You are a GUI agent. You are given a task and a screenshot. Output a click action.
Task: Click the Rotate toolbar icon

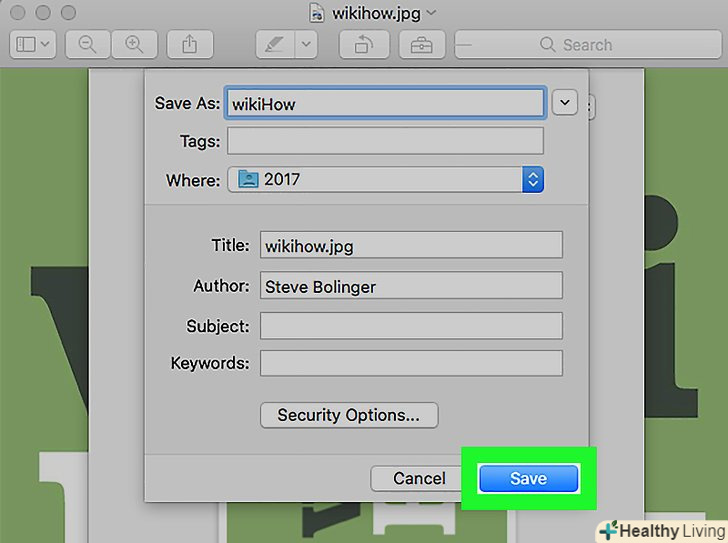coord(364,45)
